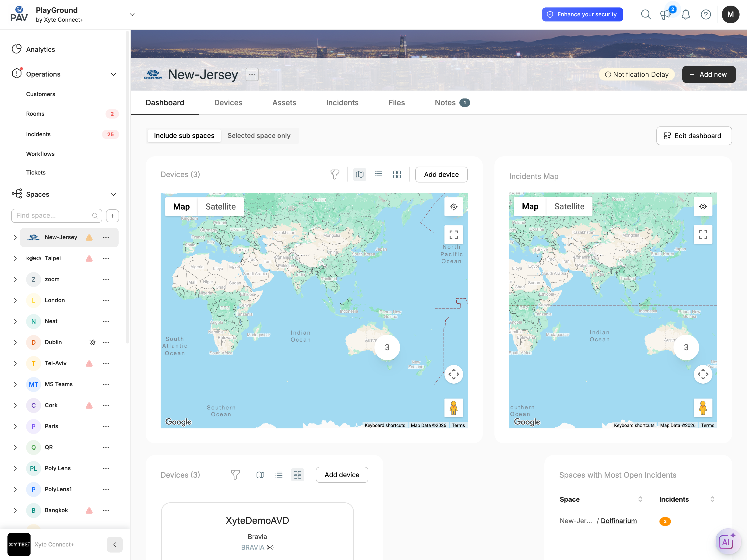The height and width of the screenshot is (560, 747).
Task: Switch the top Devices widget to grid view
Action: (x=397, y=175)
